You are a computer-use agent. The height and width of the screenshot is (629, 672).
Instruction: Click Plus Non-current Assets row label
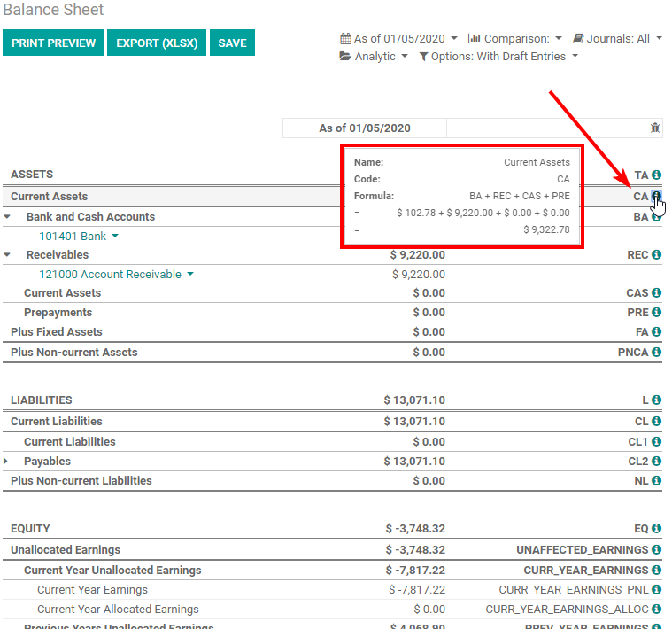[74, 353]
